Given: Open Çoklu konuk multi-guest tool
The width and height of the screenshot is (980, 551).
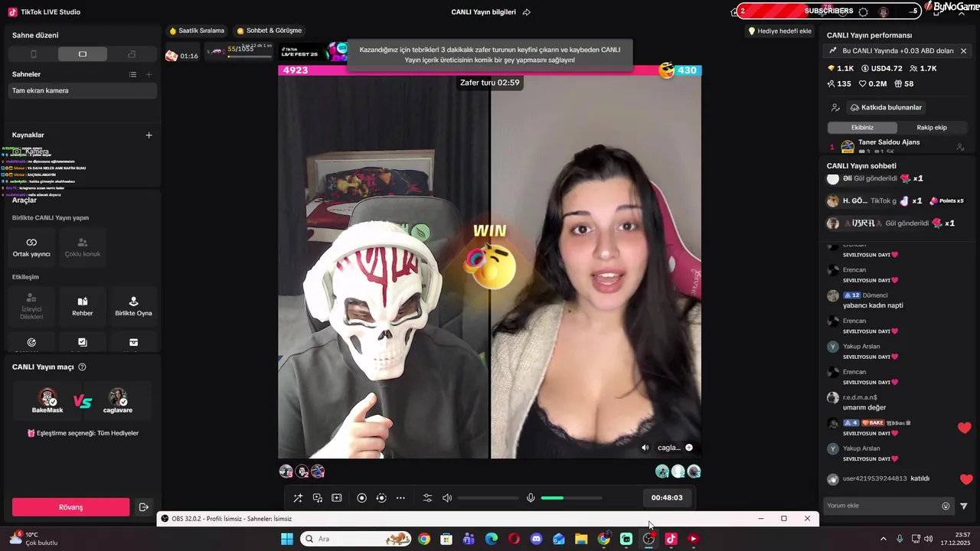Looking at the screenshot, I should (83, 247).
